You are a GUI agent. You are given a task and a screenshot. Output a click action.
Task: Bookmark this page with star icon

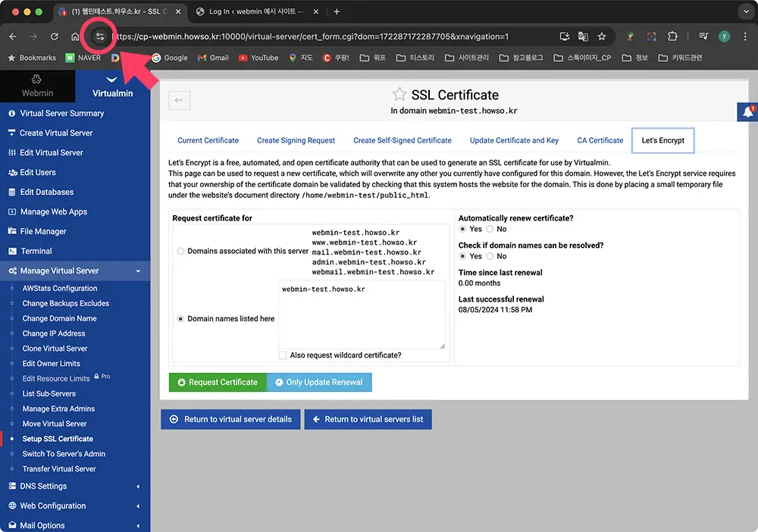tap(601, 36)
